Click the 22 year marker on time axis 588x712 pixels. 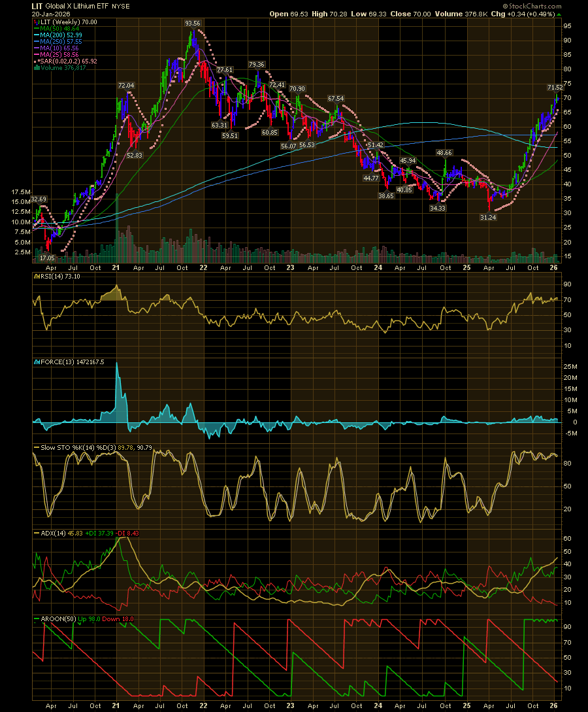click(204, 267)
